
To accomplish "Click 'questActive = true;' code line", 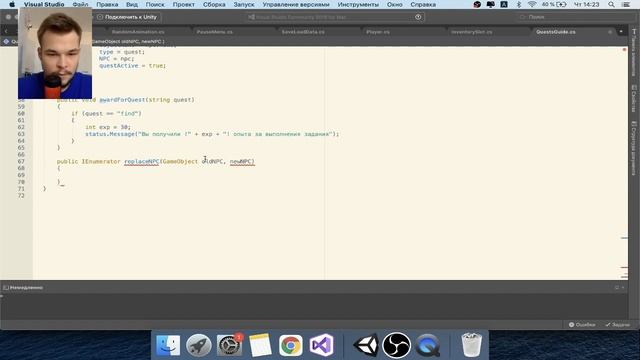I will [133, 66].
